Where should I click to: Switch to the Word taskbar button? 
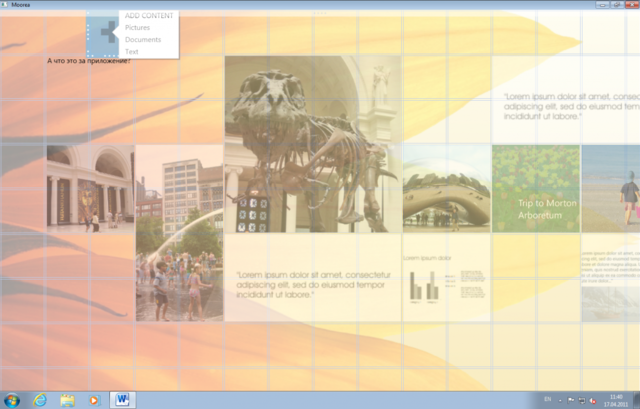pyautogui.click(x=123, y=399)
